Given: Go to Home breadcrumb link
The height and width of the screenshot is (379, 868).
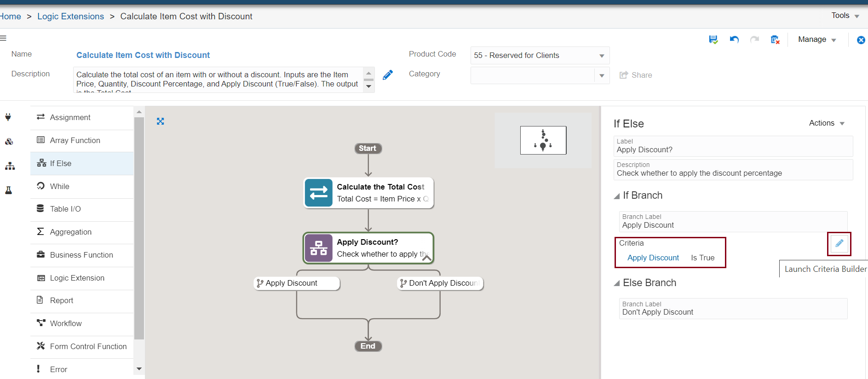Looking at the screenshot, I should tap(11, 17).
